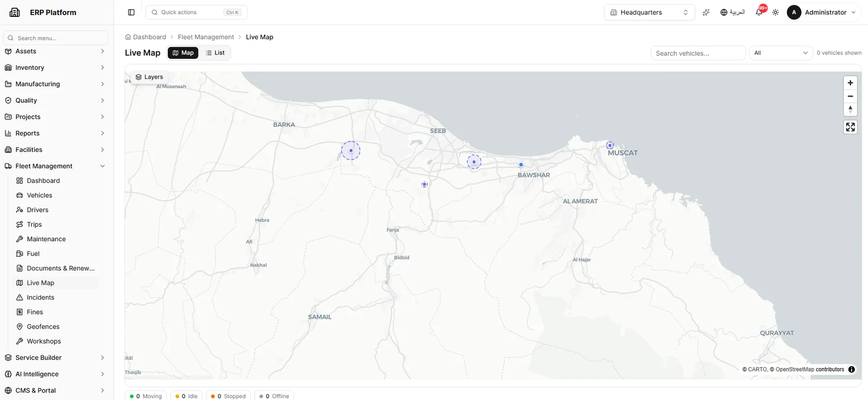Toggle light/dark theme sun icon
868x400 pixels.
775,13
